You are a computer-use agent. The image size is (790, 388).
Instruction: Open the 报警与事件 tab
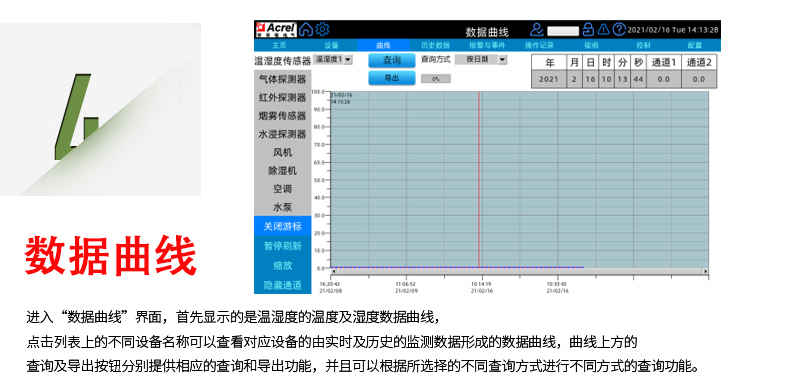pos(487,45)
